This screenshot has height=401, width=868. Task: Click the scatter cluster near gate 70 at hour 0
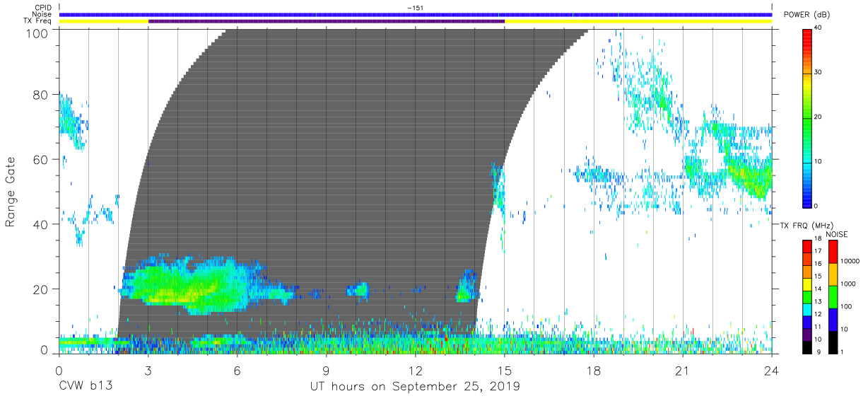71,122
